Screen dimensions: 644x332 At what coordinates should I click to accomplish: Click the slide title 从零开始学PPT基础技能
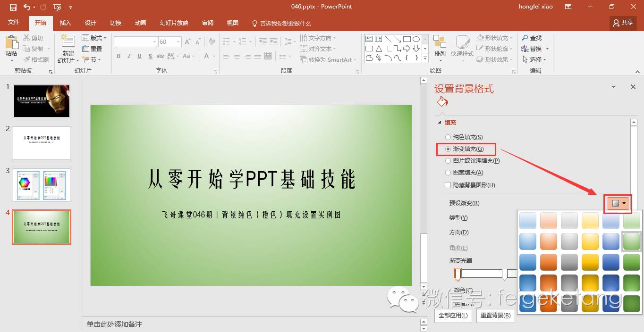(251, 179)
